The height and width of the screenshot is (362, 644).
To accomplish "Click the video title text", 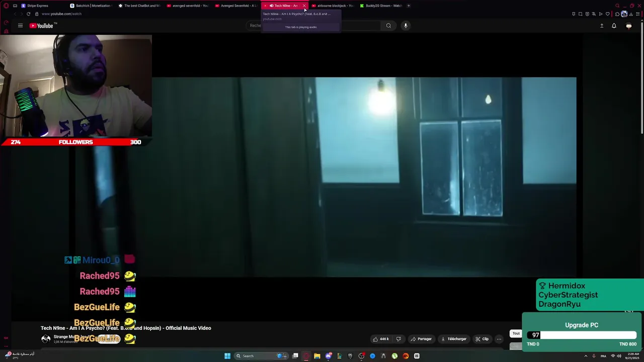I will point(126,328).
